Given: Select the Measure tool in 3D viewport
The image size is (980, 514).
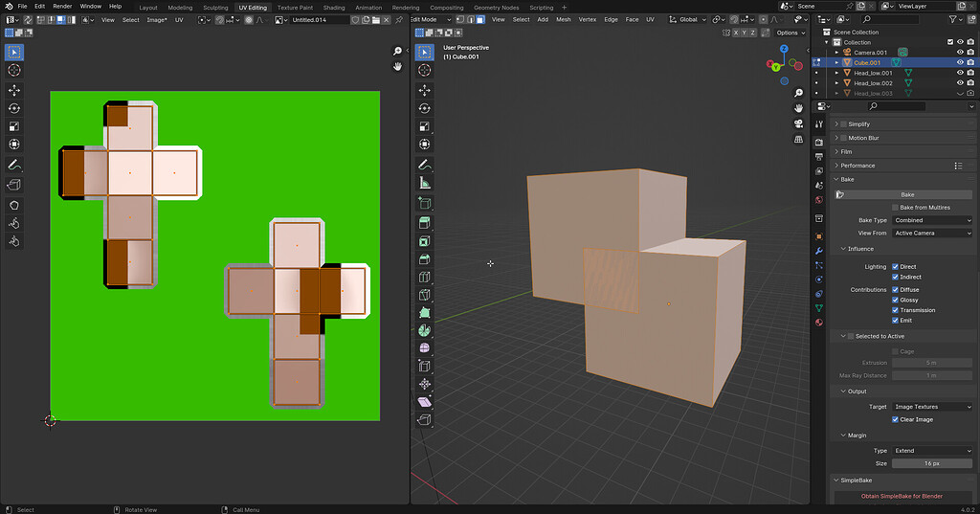Looking at the screenshot, I should click(x=424, y=183).
